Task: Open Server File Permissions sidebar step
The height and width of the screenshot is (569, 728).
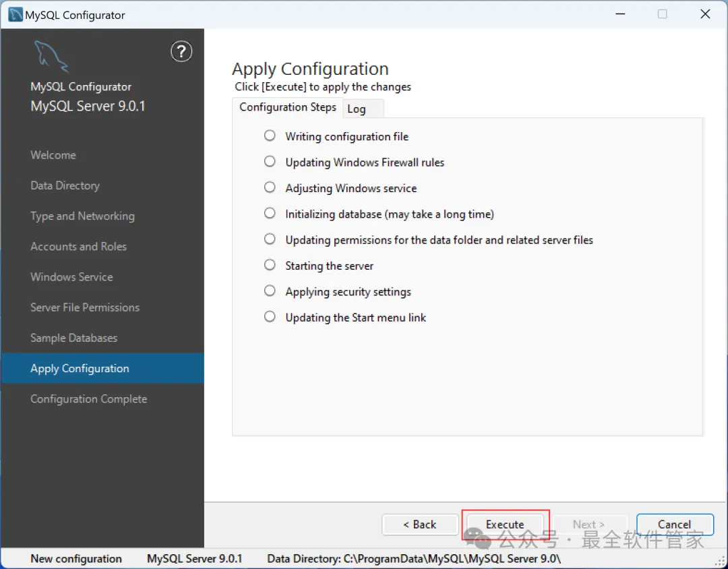Action: pos(85,307)
